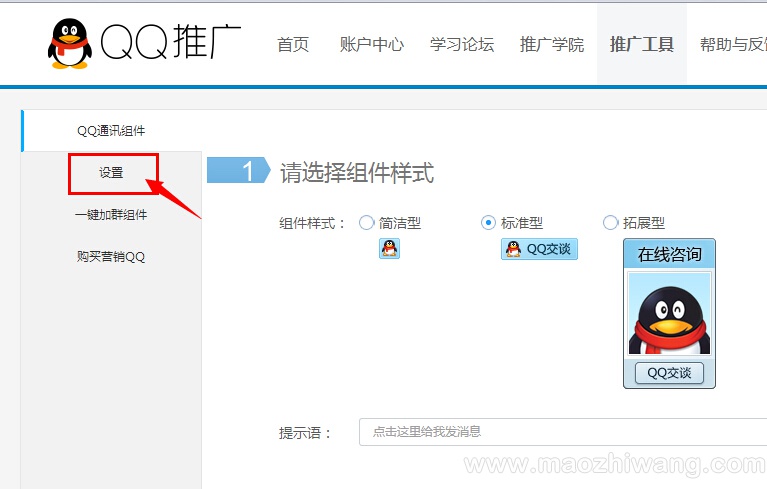Click the 提示语 text input field
Viewport: 767px width, 489px height.
point(562,432)
